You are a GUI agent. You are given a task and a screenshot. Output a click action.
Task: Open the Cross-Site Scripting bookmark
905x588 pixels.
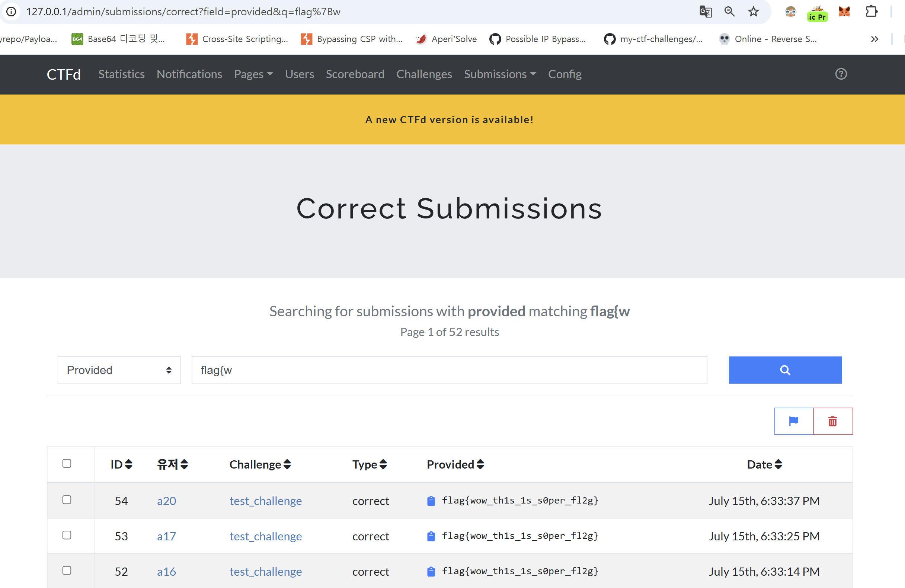coord(237,39)
